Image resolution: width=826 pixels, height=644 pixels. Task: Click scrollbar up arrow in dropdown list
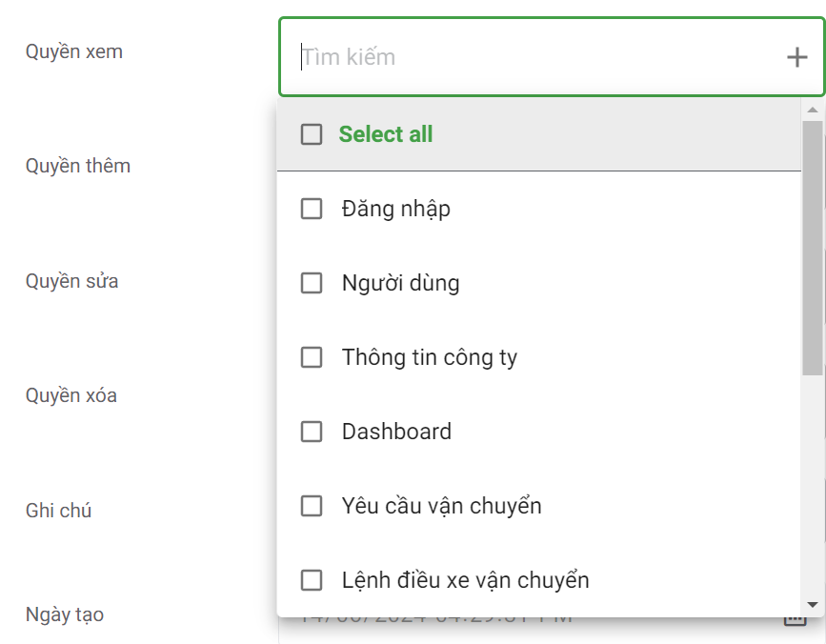pos(812,110)
